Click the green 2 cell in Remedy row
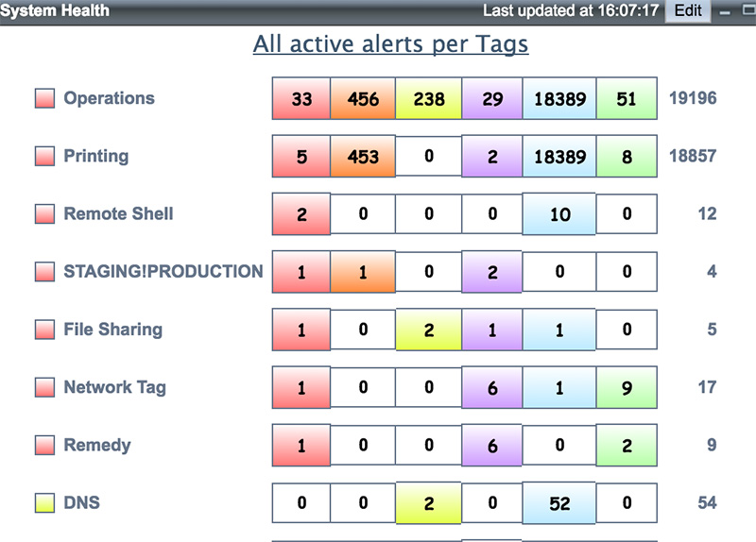 627,445
